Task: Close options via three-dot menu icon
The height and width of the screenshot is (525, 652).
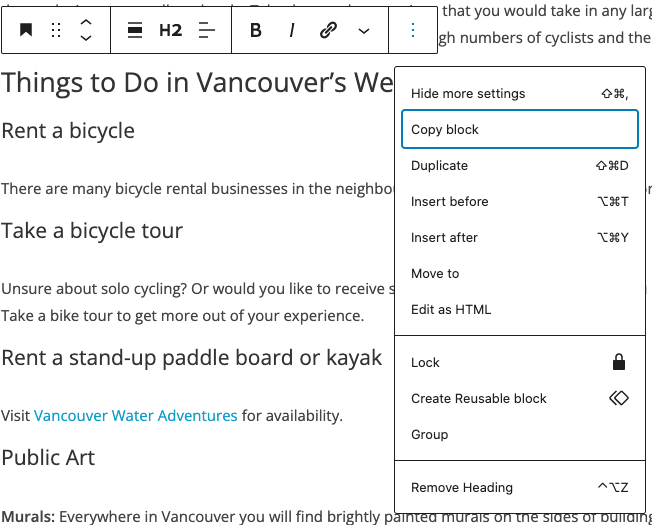Action: pyautogui.click(x=412, y=30)
